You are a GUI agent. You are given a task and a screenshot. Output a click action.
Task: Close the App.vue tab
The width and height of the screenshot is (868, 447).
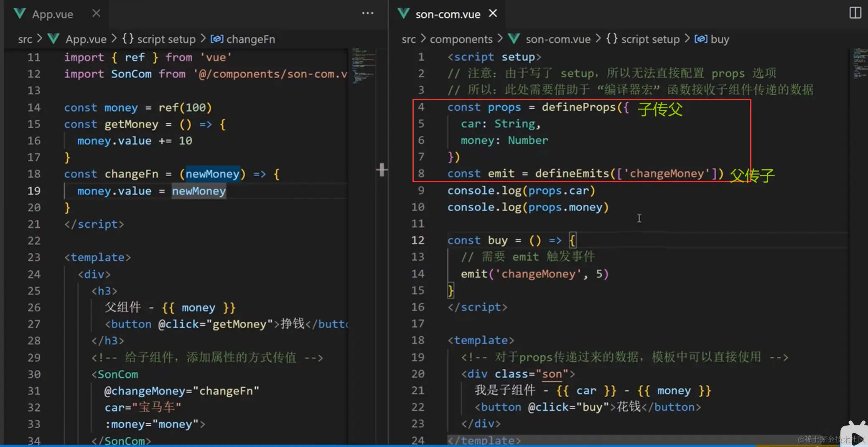(96, 13)
